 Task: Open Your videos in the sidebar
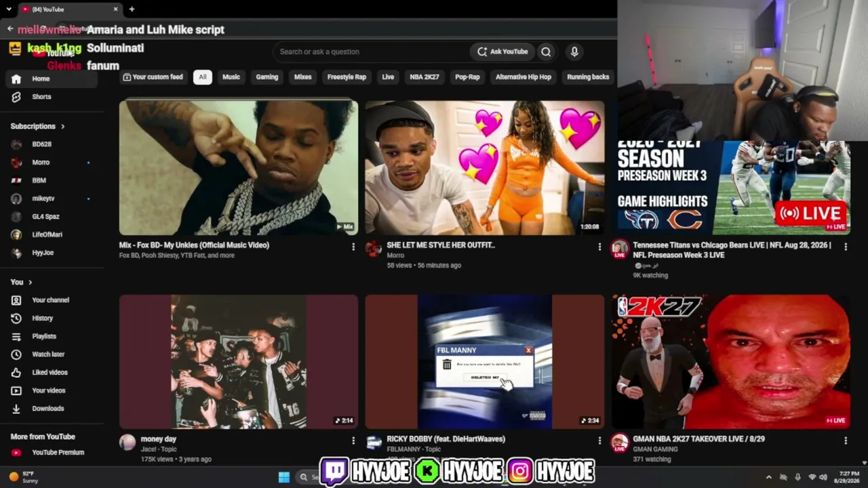51,390
